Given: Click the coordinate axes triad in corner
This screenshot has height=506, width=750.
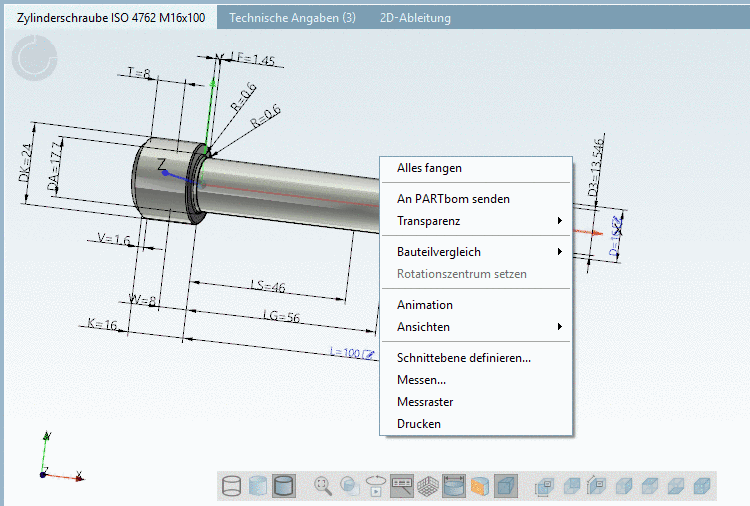Looking at the screenshot, I should [60, 457].
